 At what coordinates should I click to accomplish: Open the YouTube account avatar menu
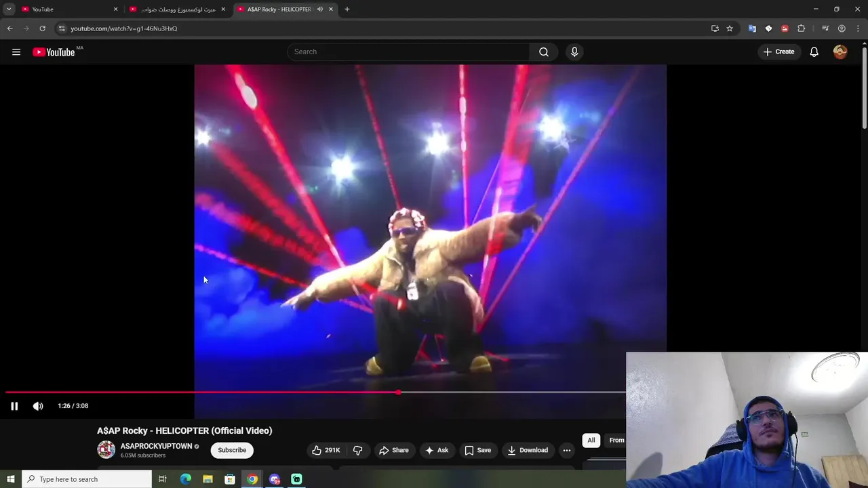click(840, 52)
